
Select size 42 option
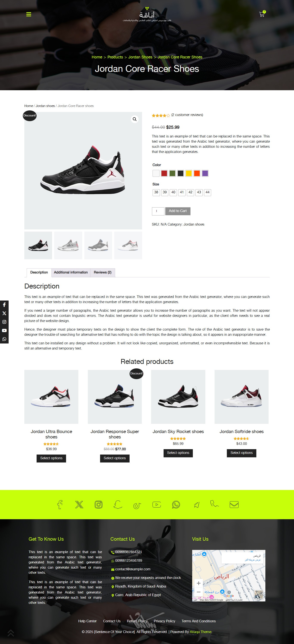(190, 192)
